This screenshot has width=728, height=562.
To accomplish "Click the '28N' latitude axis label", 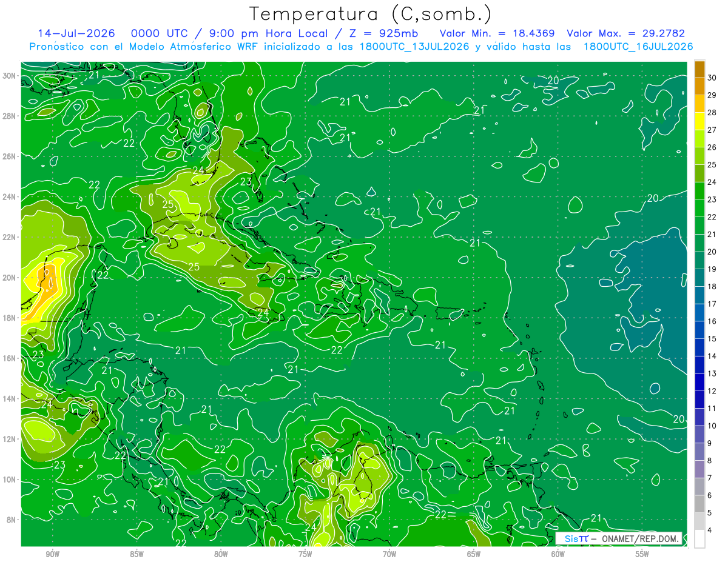I will pyautogui.click(x=9, y=116).
